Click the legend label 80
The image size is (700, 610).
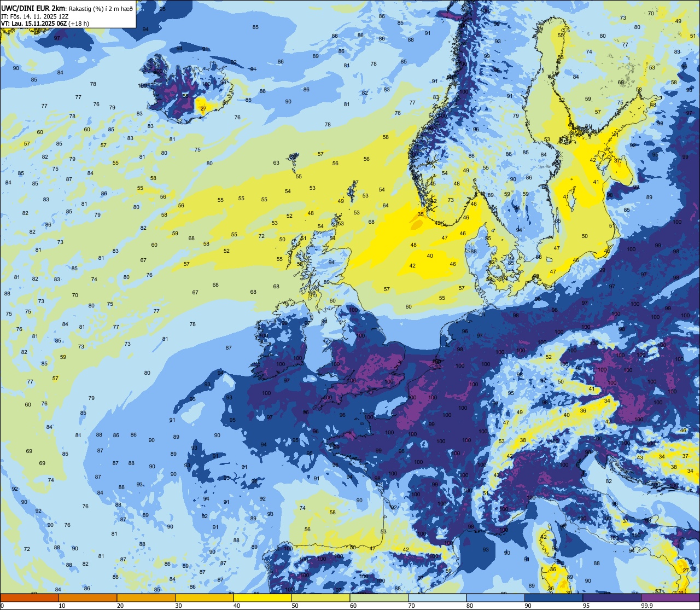(470, 606)
